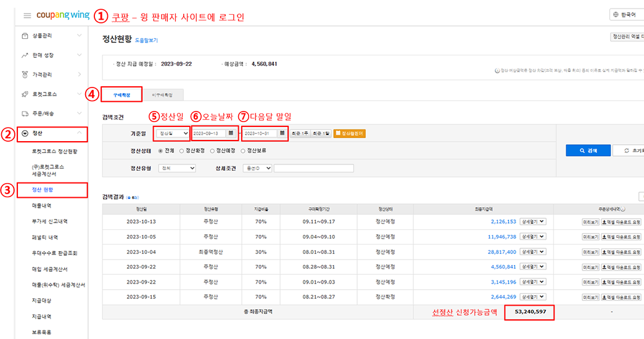Screen dimensions: 644x339
Task: Switch to the 미구매확정 tab
Action: (x=162, y=95)
